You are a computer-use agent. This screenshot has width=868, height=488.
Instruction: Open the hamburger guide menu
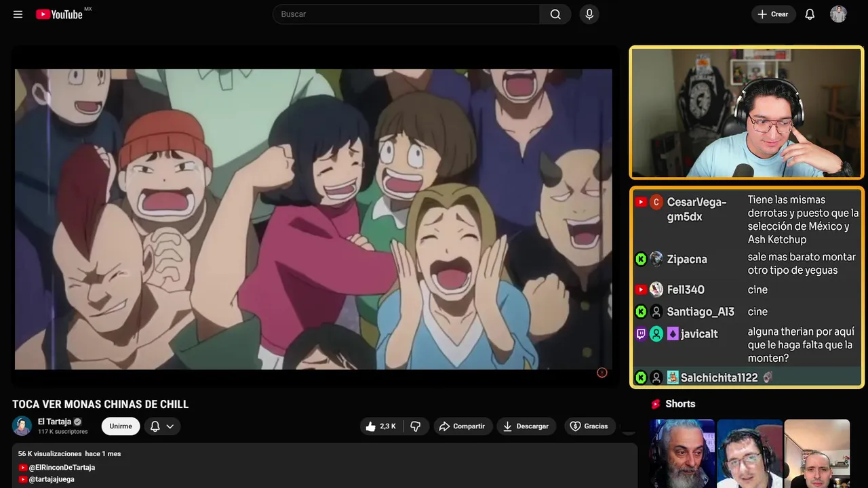click(18, 14)
